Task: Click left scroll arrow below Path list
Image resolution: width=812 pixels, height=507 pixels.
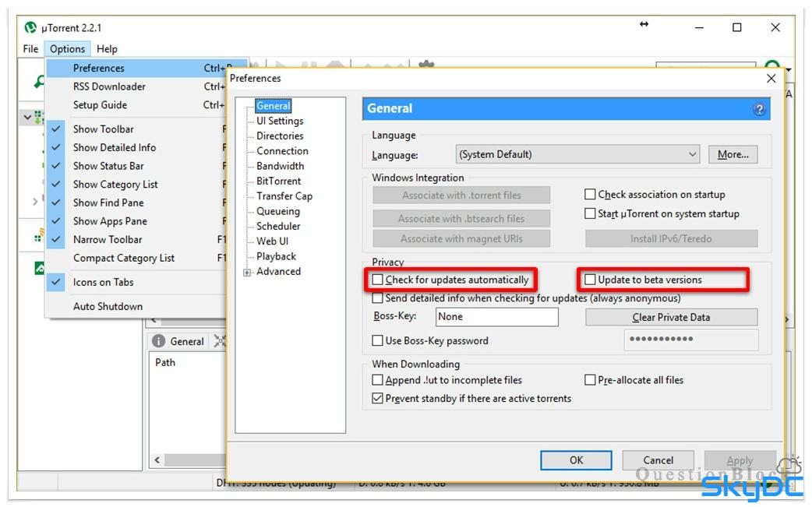Action: (157, 460)
